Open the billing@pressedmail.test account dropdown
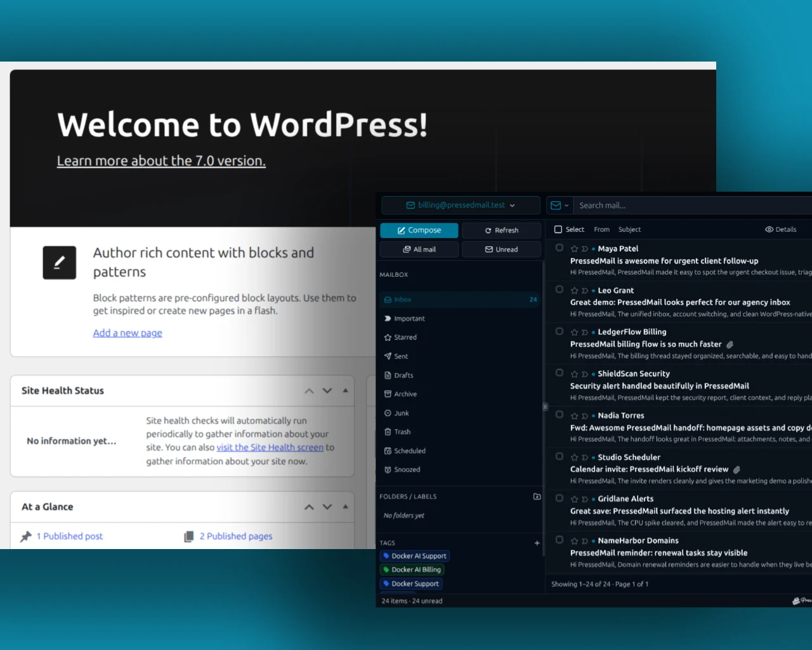812x650 pixels. point(461,205)
